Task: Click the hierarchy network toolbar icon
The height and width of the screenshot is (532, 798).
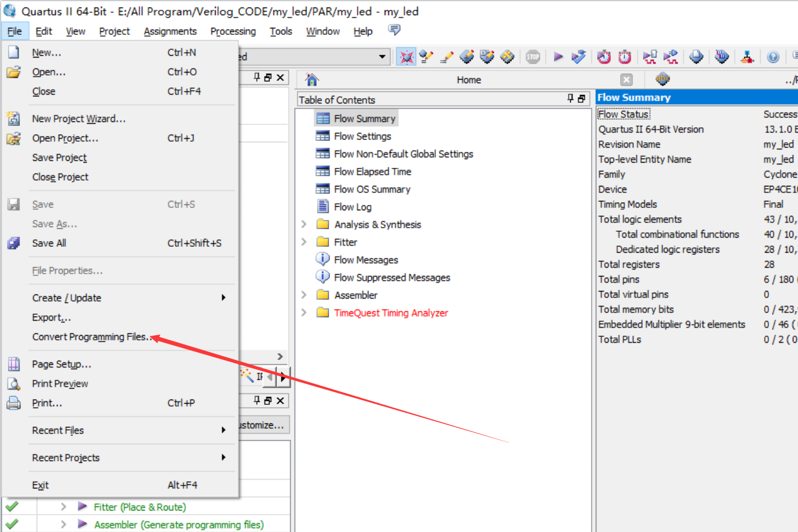Action: (747, 56)
